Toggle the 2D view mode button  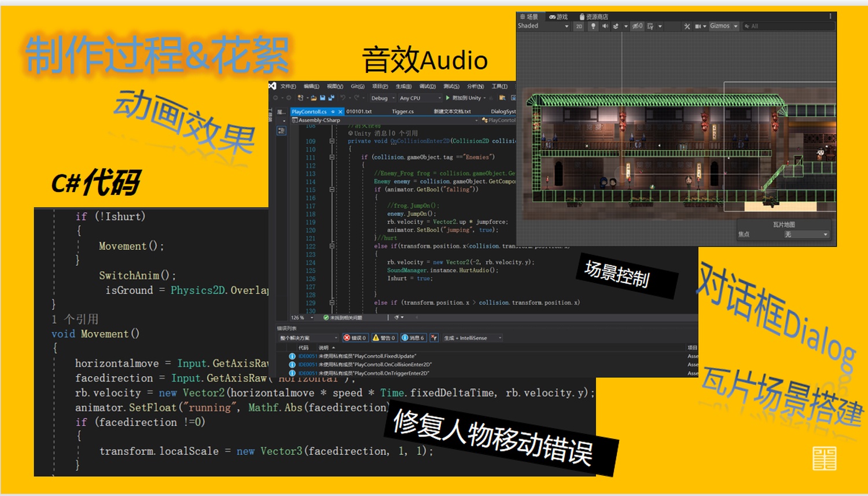pyautogui.click(x=579, y=26)
